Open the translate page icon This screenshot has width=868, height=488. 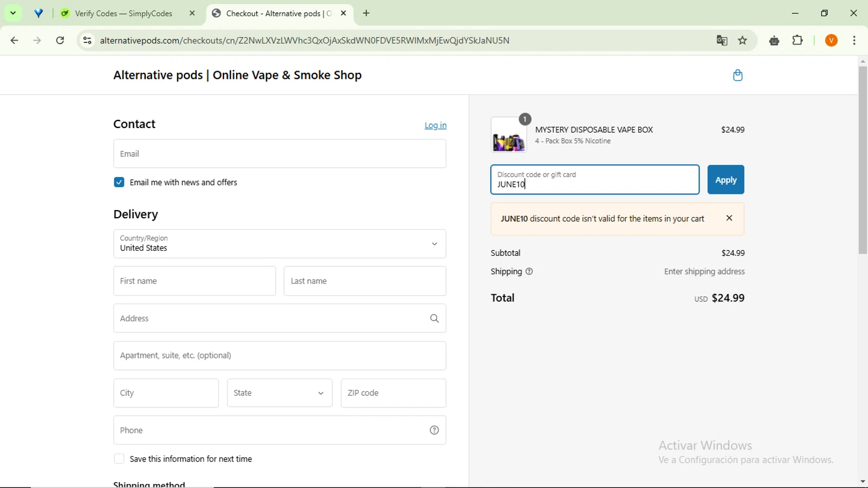[x=722, y=41]
